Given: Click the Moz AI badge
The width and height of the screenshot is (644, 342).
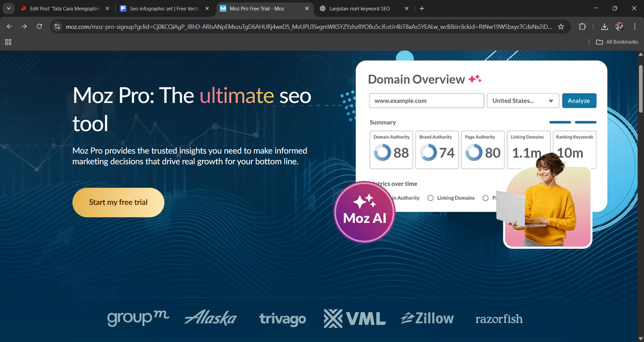Looking at the screenshot, I should (365, 212).
